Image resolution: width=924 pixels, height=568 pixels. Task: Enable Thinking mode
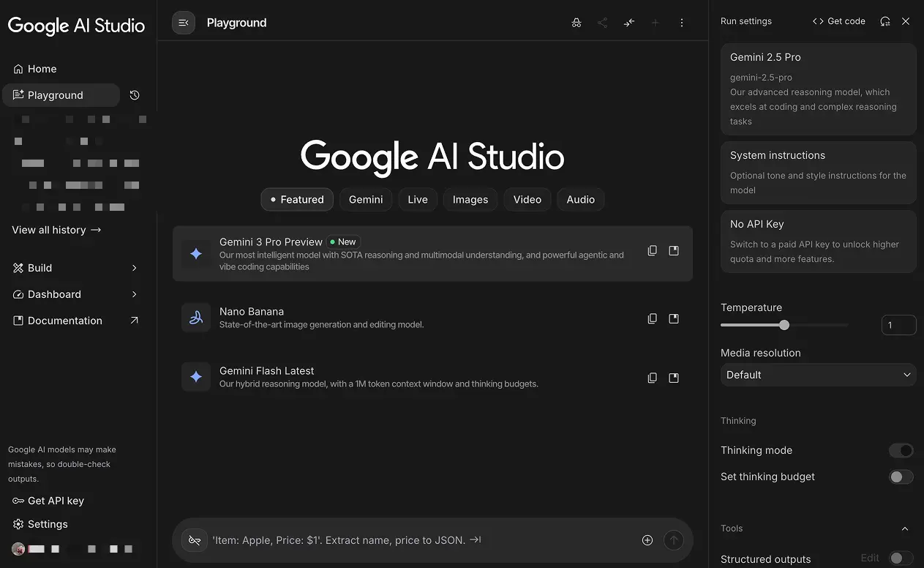click(901, 450)
